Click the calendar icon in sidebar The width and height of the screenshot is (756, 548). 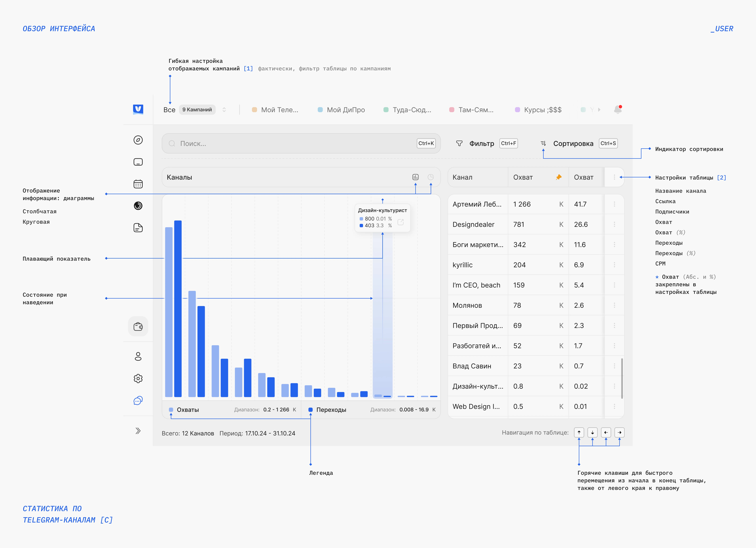[138, 184]
